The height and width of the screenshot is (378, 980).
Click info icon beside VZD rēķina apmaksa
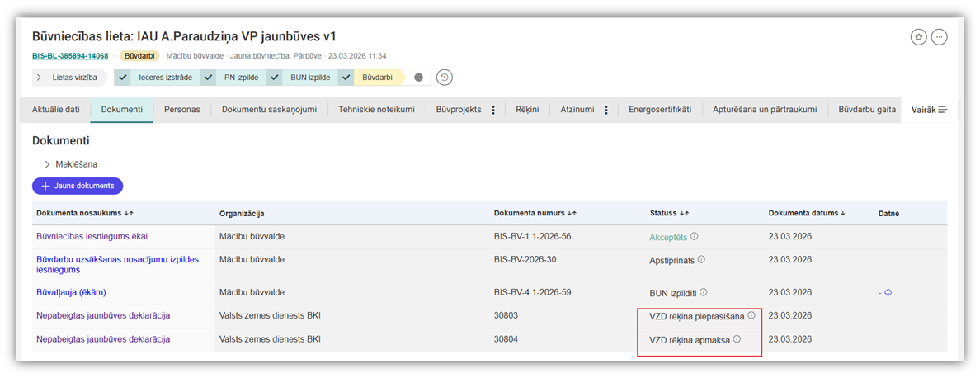pos(737,339)
